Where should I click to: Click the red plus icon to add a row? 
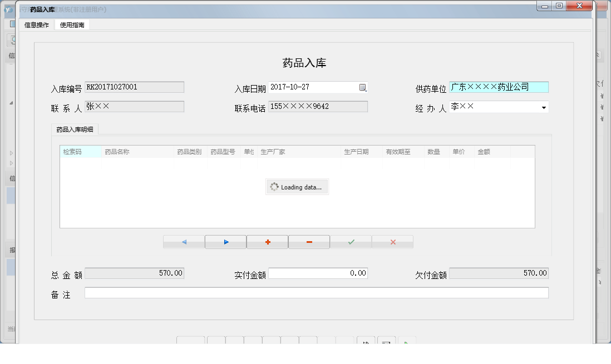(x=267, y=241)
